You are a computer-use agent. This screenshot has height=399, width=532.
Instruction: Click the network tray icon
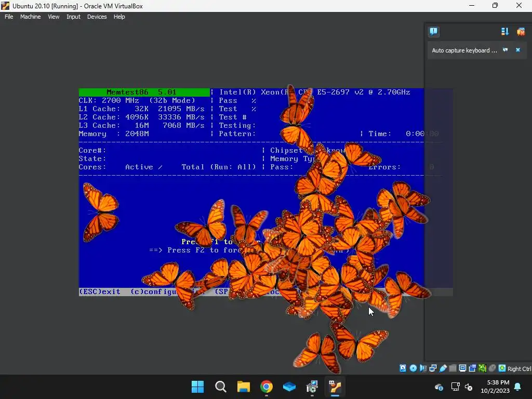click(x=455, y=387)
